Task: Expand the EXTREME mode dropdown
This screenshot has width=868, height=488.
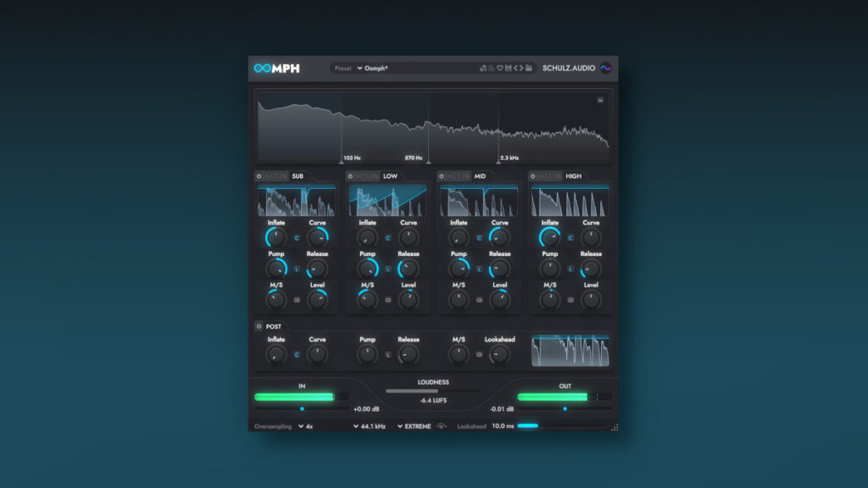Action: [415, 426]
